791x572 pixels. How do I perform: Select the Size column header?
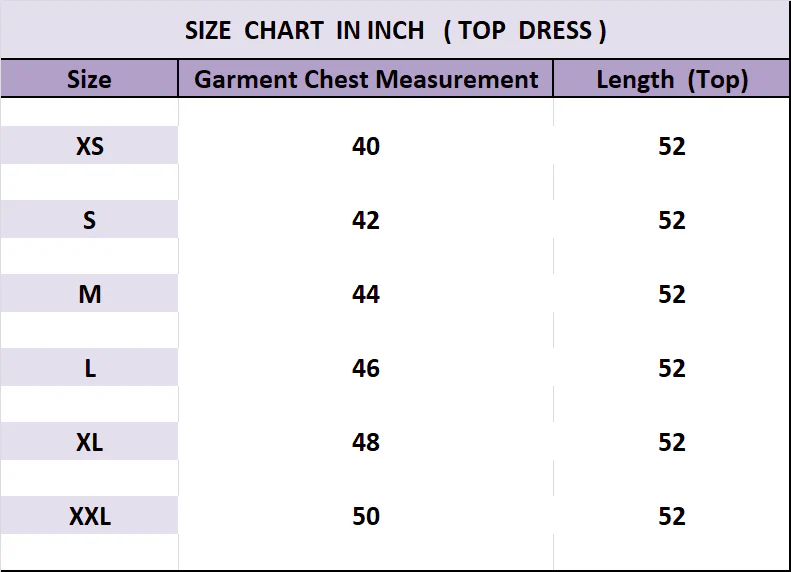click(89, 79)
